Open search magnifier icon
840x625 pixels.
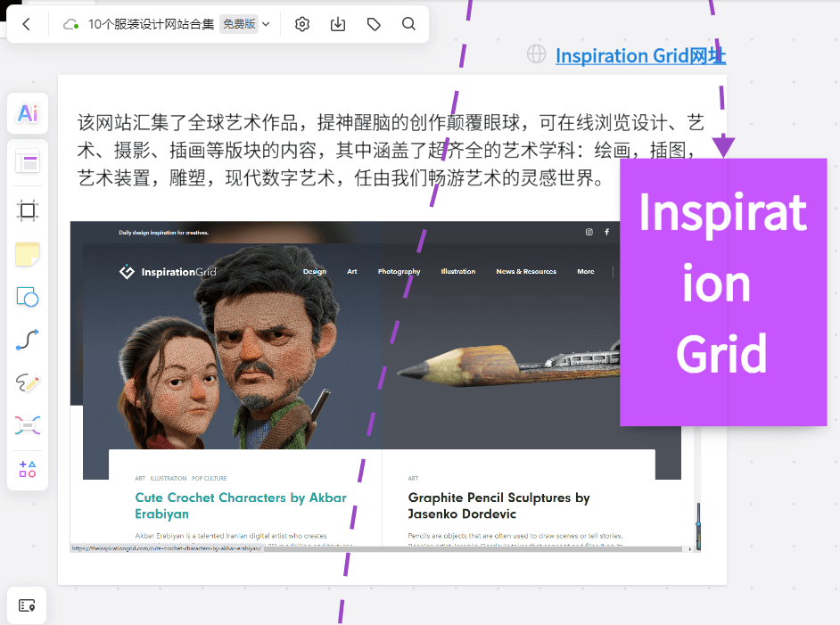pyautogui.click(x=408, y=24)
